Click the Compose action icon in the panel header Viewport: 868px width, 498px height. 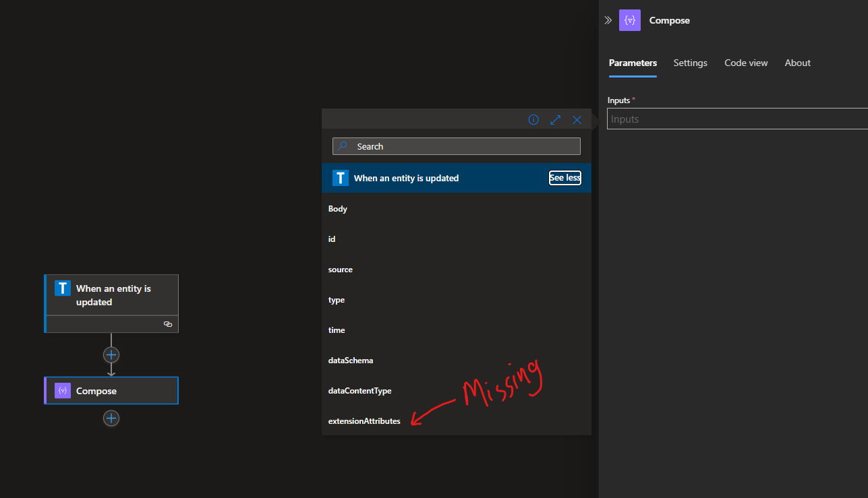pos(629,20)
